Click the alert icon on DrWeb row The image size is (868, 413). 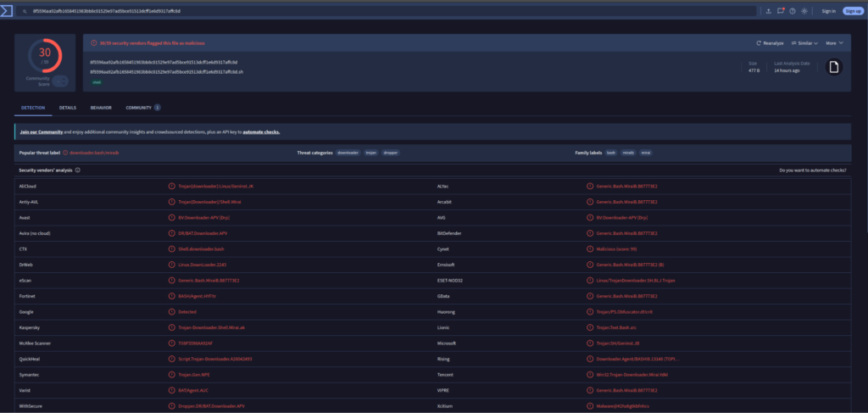click(x=171, y=265)
